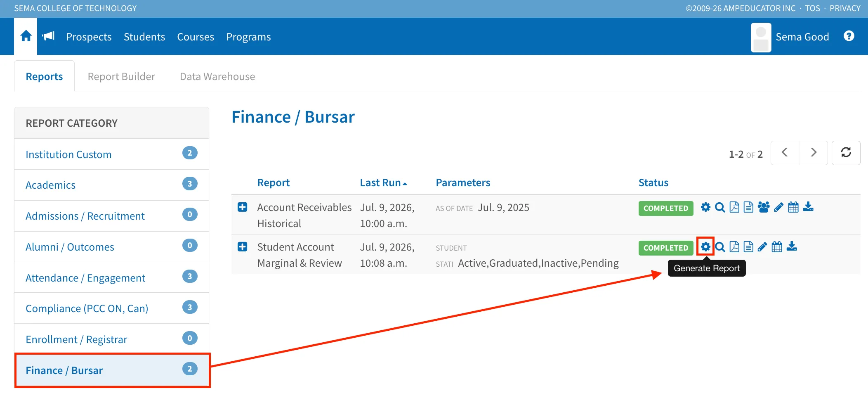Open the Programs menu
Screen dimensions: 868x398
pos(248,37)
